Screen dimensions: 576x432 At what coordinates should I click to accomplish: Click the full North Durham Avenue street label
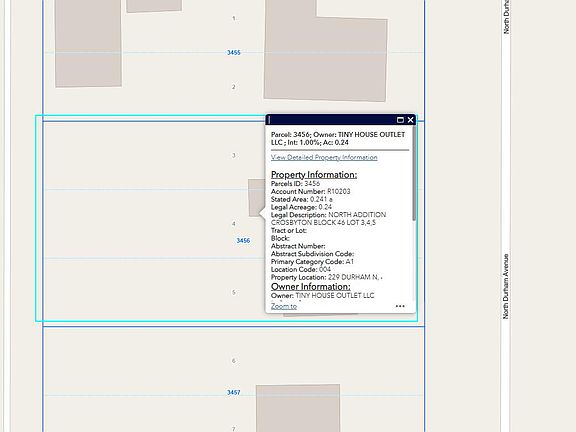506,287
